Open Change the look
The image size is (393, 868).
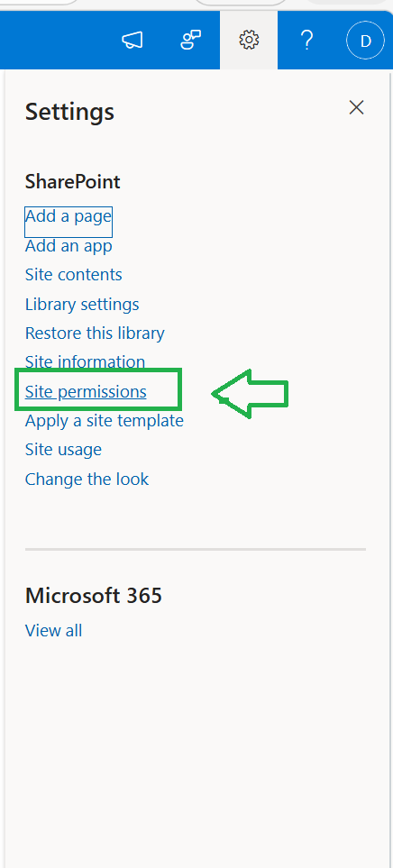tap(87, 479)
